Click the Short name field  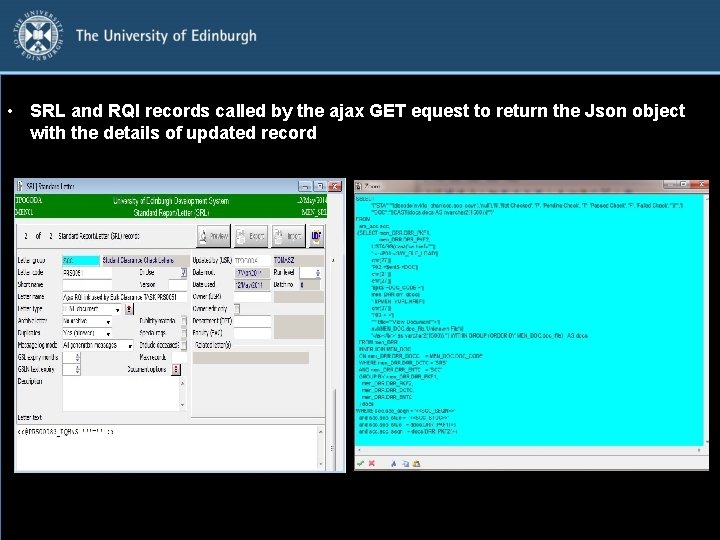click(x=87, y=285)
